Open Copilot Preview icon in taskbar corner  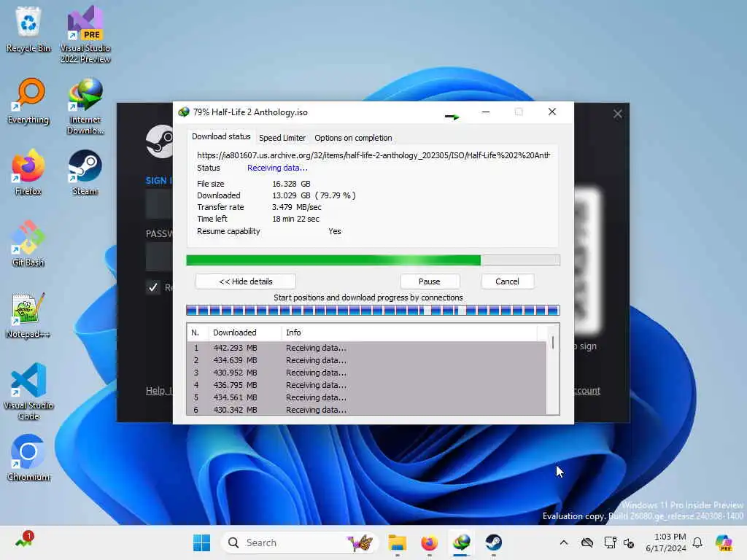724,542
